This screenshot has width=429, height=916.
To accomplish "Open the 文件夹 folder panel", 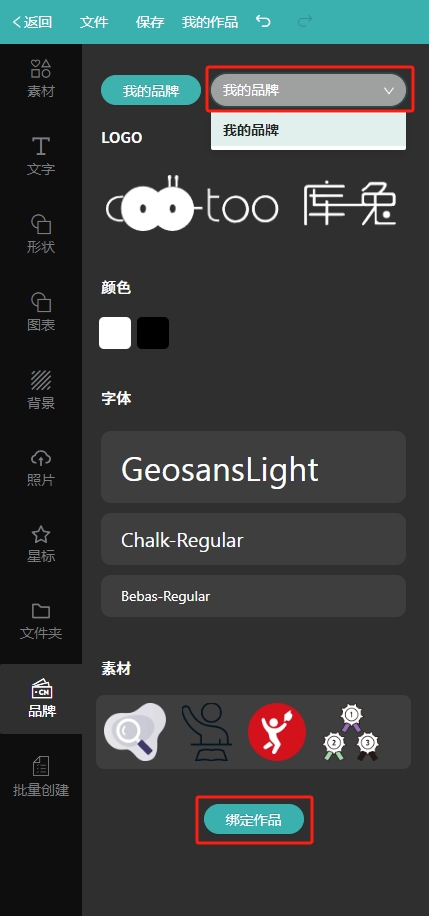I will pyautogui.click(x=41, y=621).
